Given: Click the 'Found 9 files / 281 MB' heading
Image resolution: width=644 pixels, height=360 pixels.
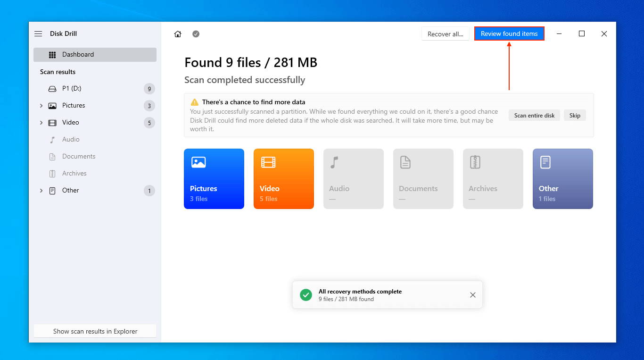Looking at the screenshot, I should click(251, 63).
